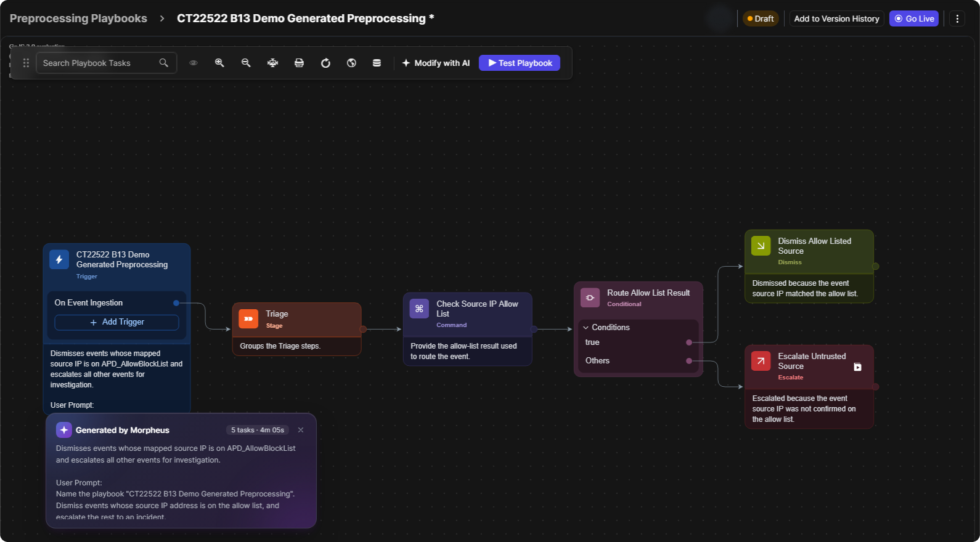Click the trigger lightning bolt icon
This screenshot has width=980, height=542.
[x=59, y=260]
